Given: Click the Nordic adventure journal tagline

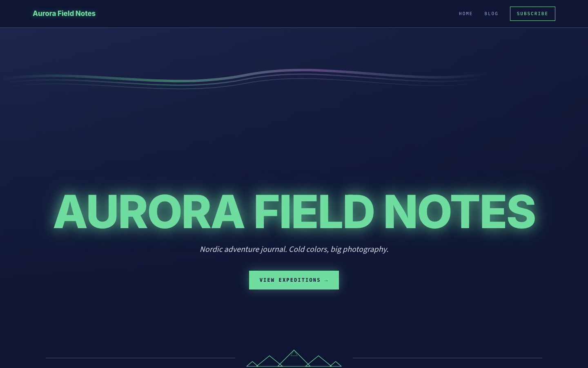Looking at the screenshot, I should coord(294,249).
